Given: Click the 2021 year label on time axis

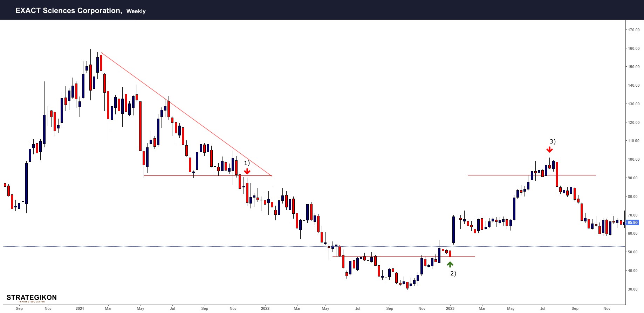Looking at the screenshot, I should coord(80,308).
